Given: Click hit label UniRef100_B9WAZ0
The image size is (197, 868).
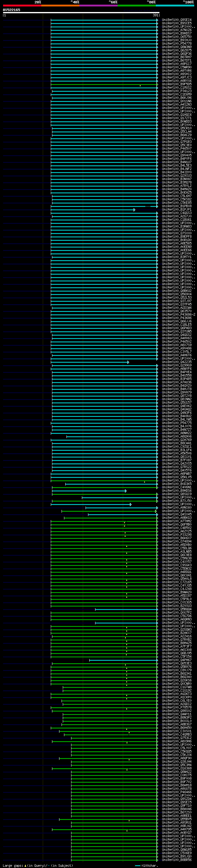Looking at the screenshot, I should [x=177, y=592].
